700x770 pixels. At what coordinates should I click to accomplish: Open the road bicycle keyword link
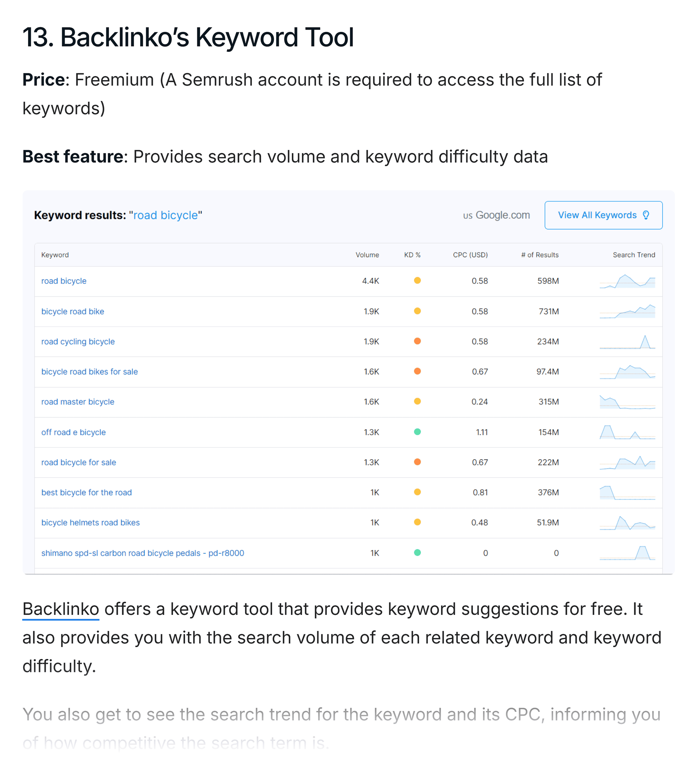[64, 280]
